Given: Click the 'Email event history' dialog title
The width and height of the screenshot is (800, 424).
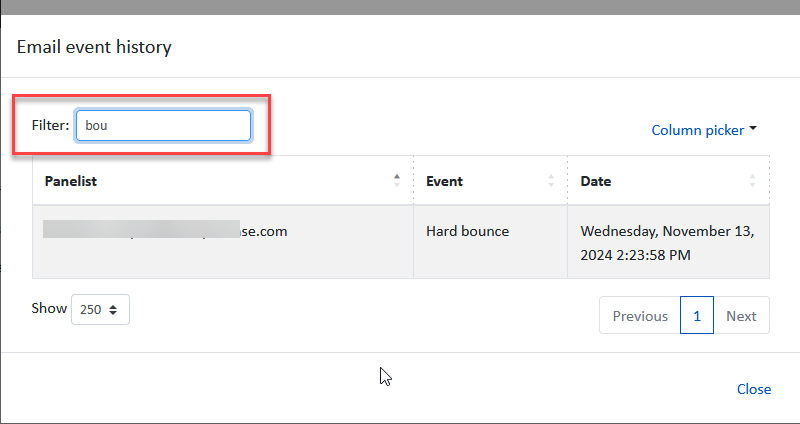Looking at the screenshot, I should point(94,47).
